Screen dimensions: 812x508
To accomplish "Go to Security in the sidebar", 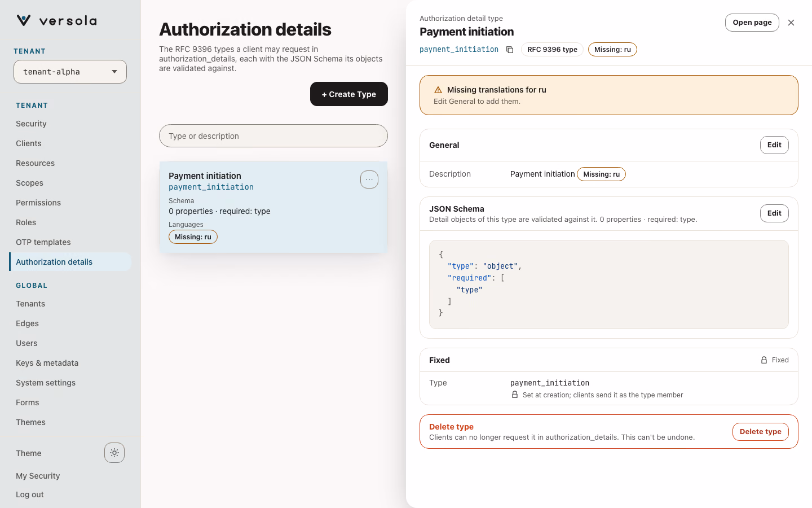I will point(70,124).
